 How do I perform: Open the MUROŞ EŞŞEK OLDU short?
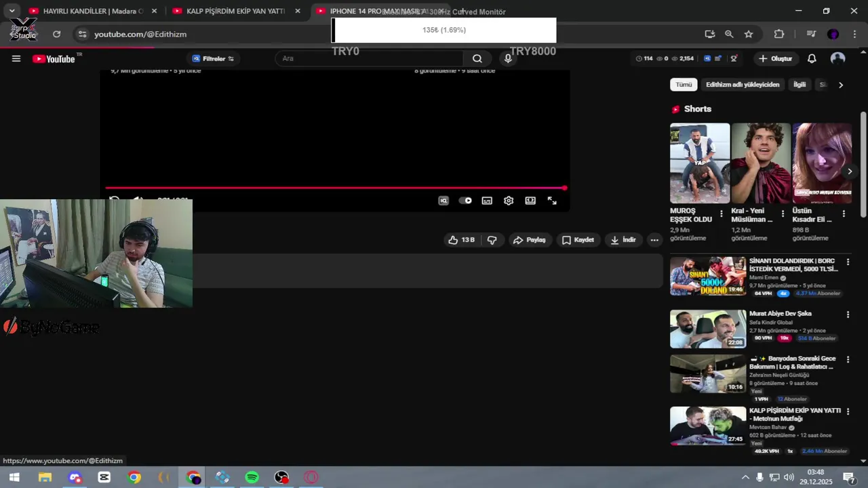click(x=700, y=163)
